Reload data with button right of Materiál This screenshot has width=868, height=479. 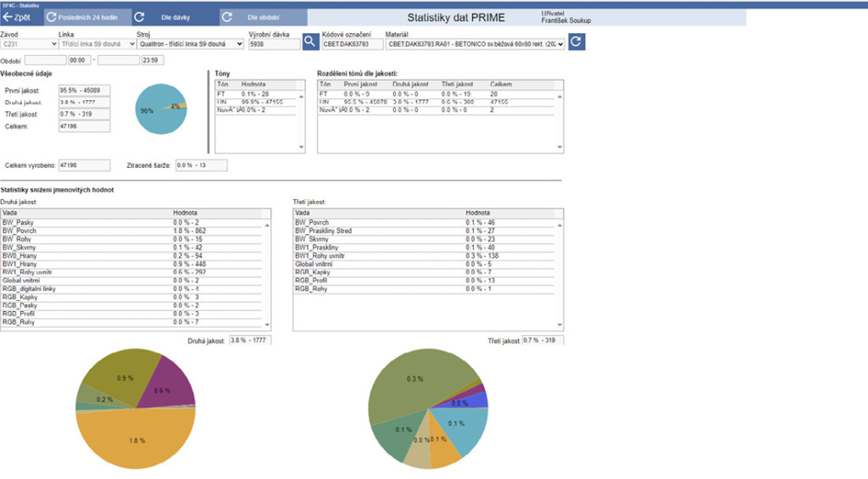tap(576, 42)
